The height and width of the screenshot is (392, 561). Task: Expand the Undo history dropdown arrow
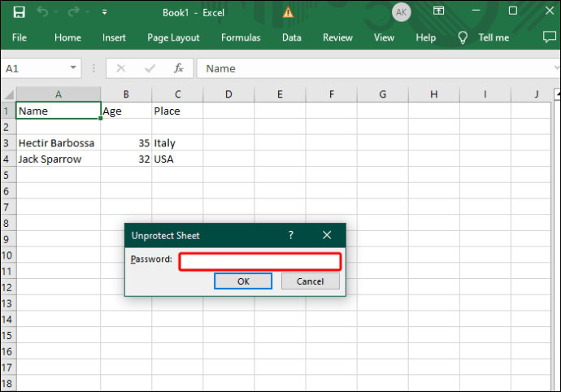tap(56, 12)
